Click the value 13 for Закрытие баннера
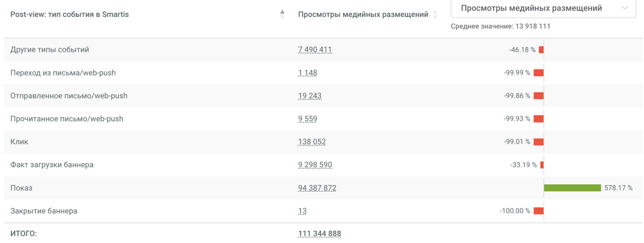Viewport: 644px width, 243px height. [x=302, y=211]
